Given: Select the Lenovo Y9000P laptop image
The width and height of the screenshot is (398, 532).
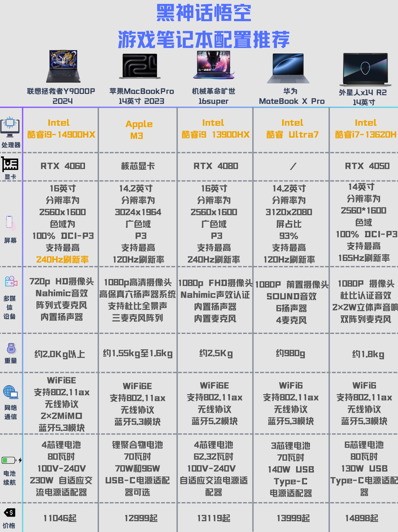Looking at the screenshot, I should pos(63,66).
